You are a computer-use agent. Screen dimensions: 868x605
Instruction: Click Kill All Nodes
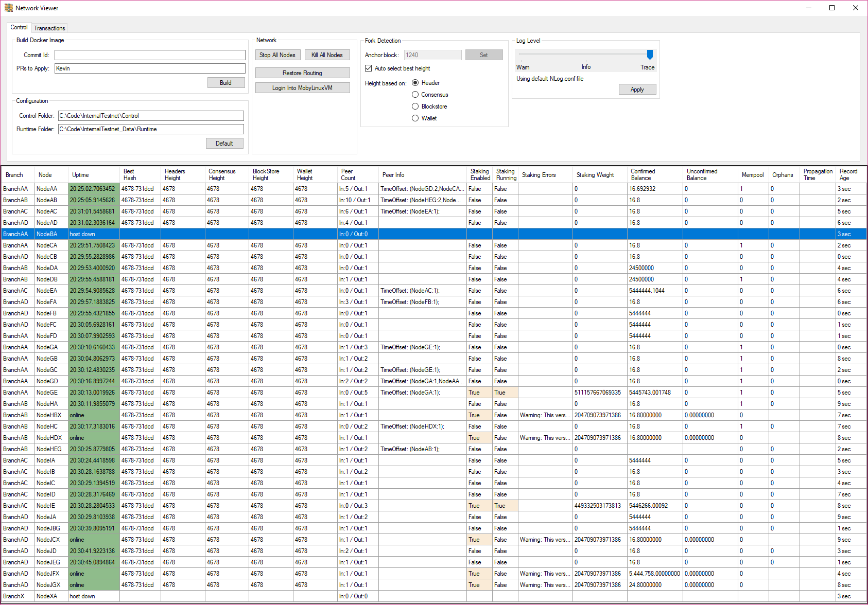click(327, 55)
